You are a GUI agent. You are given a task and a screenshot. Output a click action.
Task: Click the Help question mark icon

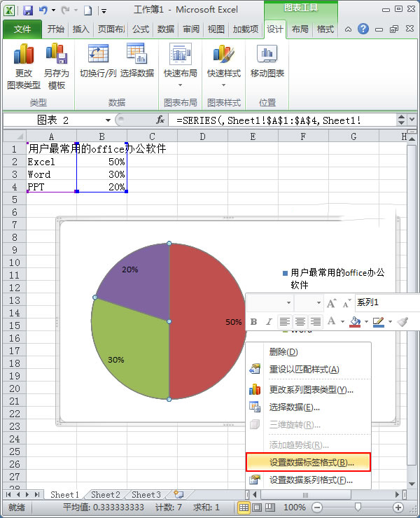click(x=363, y=29)
